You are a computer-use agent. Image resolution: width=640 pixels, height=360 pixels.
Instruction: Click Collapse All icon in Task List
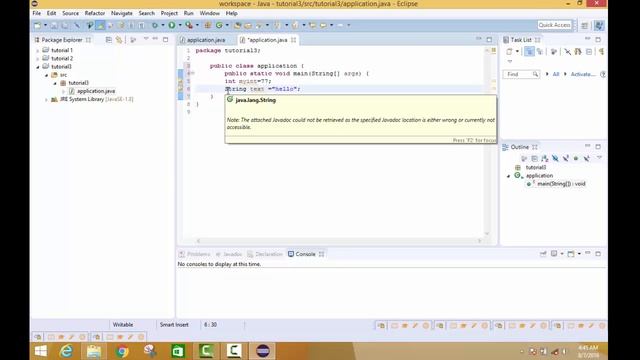tap(589, 51)
